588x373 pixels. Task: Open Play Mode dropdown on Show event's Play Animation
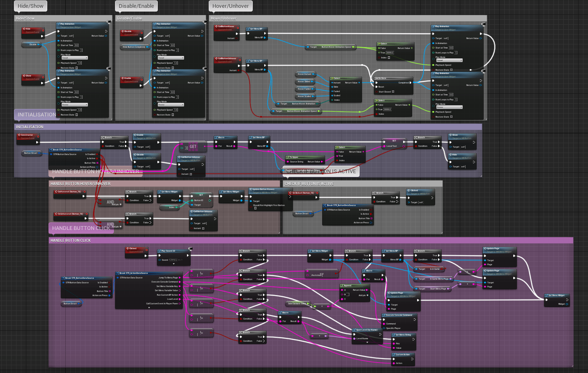tap(74, 105)
